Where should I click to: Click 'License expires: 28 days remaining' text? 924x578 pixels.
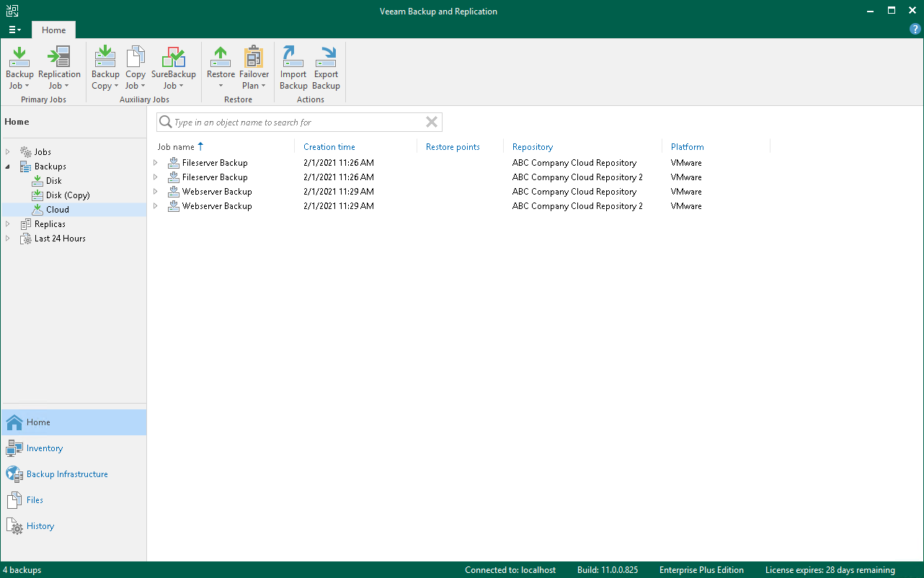pyautogui.click(x=830, y=570)
